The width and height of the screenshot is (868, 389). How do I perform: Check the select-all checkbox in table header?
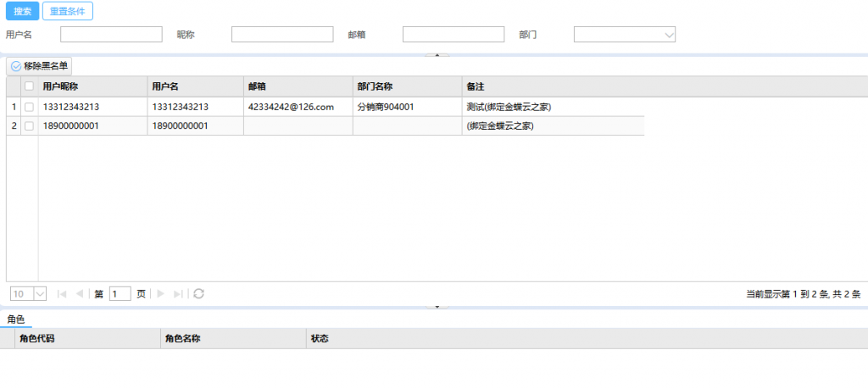30,86
